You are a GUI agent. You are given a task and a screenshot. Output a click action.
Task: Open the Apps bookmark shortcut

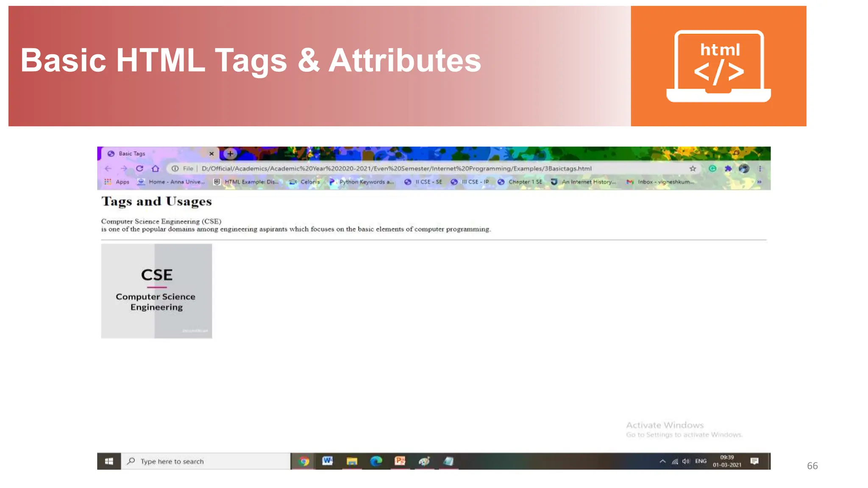(x=117, y=182)
